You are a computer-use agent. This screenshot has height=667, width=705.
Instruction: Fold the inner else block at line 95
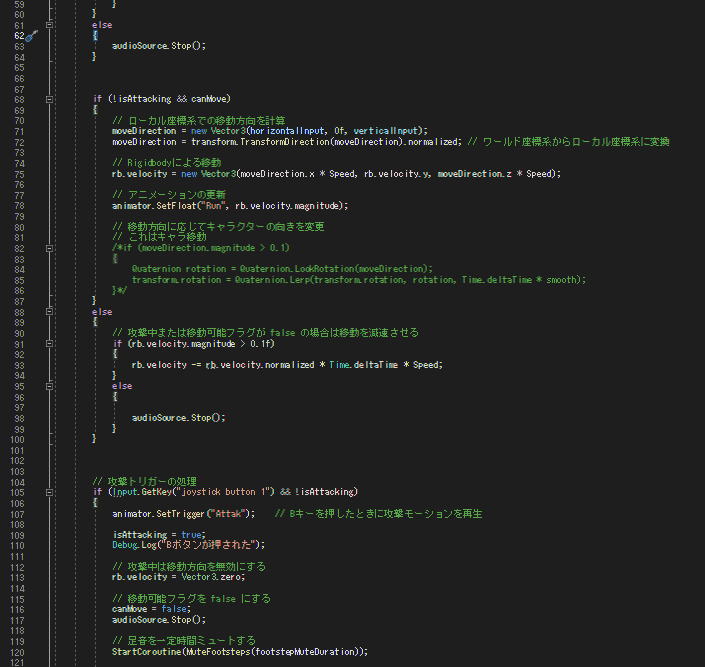pyautogui.click(x=48, y=384)
